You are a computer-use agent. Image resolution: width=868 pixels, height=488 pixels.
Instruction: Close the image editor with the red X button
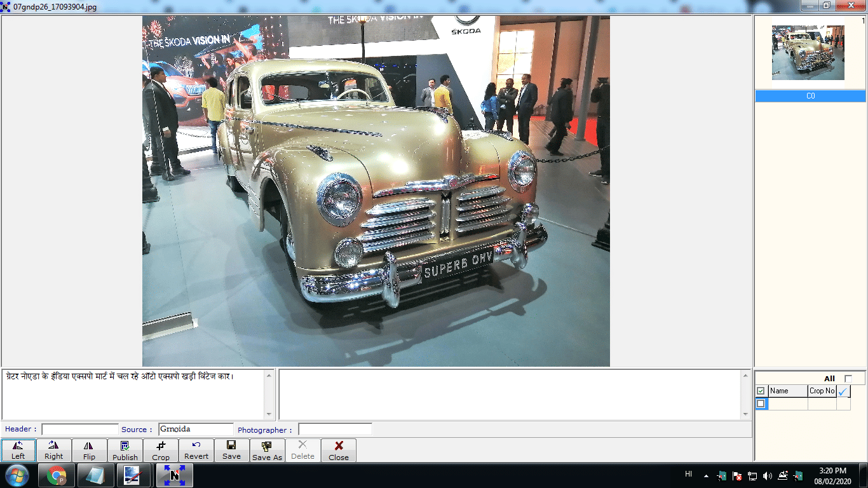(339, 451)
